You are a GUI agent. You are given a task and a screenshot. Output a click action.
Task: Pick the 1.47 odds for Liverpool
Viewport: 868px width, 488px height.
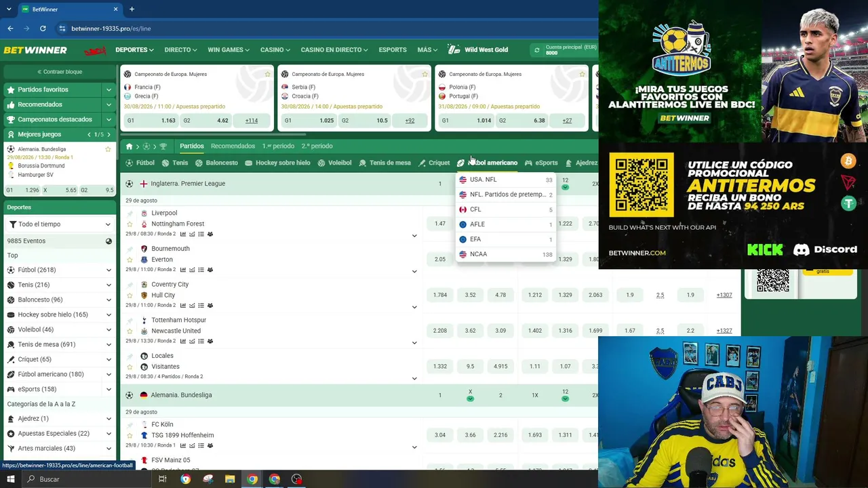point(440,224)
